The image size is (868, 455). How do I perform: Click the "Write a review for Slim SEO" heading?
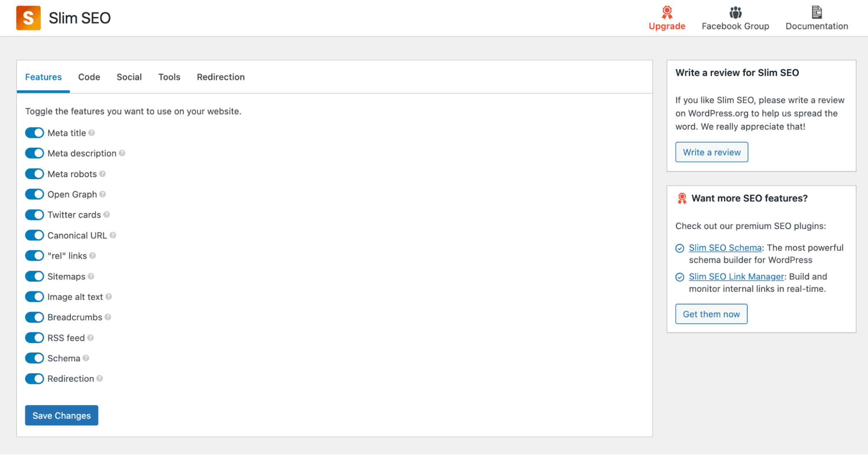pyautogui.click(x=737, y=73)
